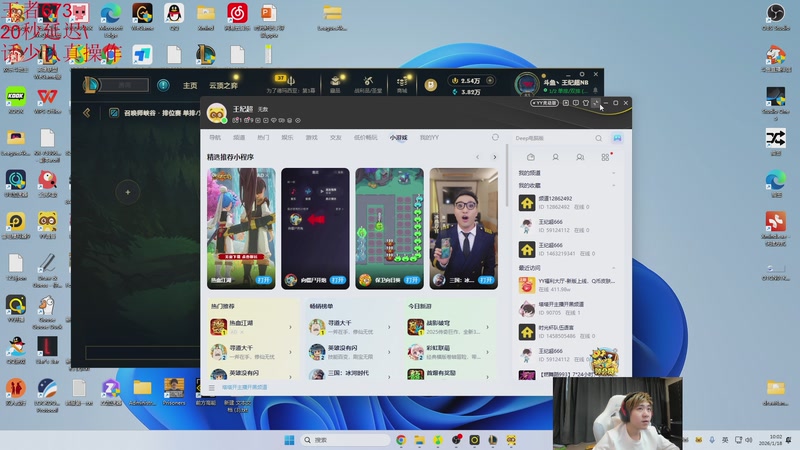
Task: Switch to the 导航 tab
Action: [x=215, y=138]
